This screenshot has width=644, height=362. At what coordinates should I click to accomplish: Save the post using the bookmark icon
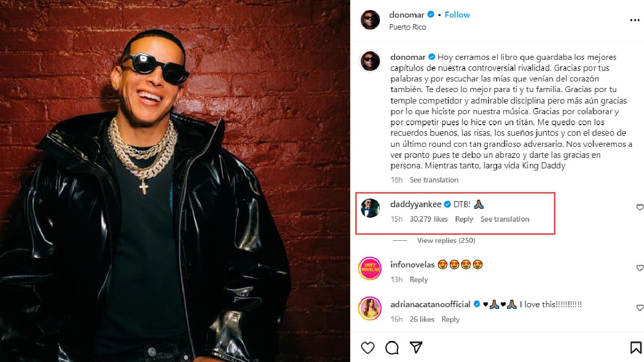coord(635,347)
